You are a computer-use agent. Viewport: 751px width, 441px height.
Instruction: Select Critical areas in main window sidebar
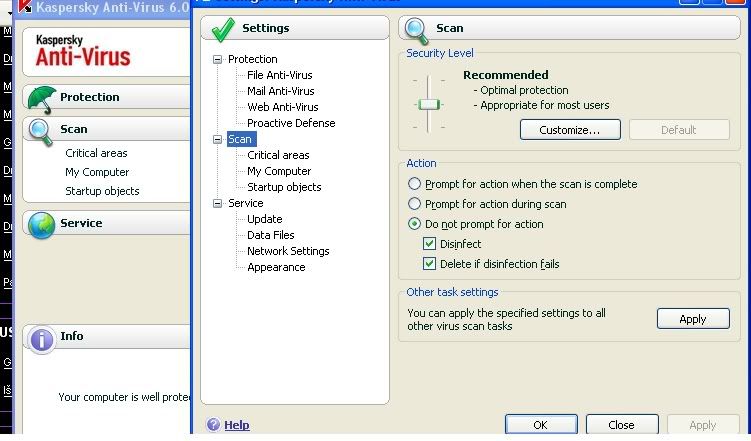[96, 153]
